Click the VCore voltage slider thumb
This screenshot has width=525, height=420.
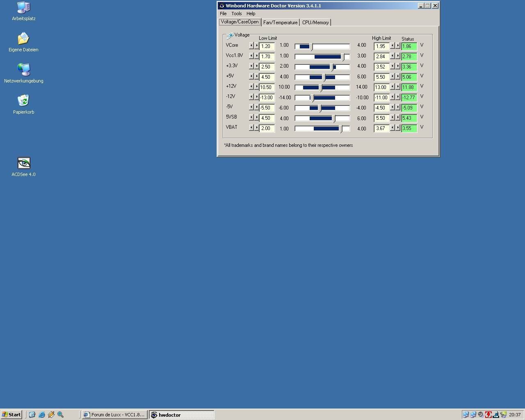click(x=312, y=47)
